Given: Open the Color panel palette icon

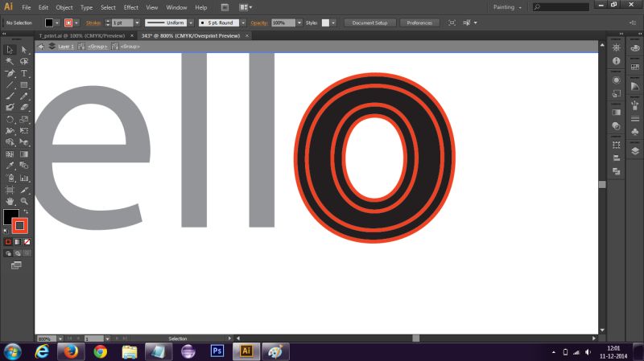Looking at the screenshot, I should pyautogui.click(x=635, y=48).
